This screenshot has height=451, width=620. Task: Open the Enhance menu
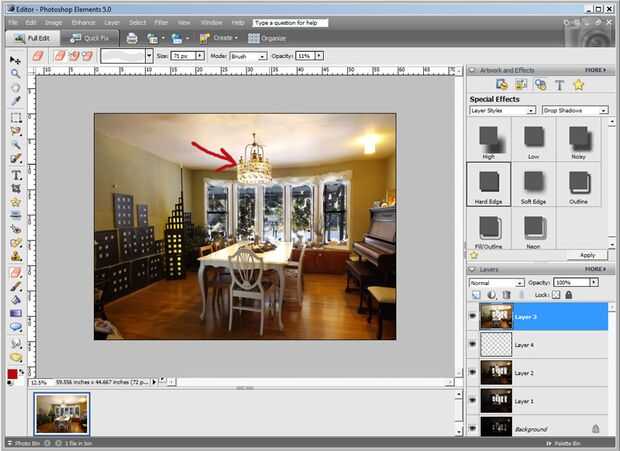(83, 21)
